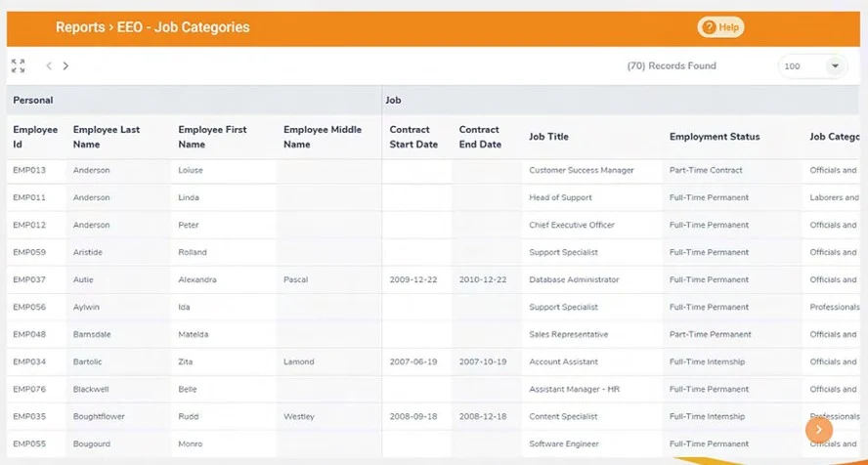Go to next page arrow
The height and width of the screenshot is (465, 868).
[65, 65]
